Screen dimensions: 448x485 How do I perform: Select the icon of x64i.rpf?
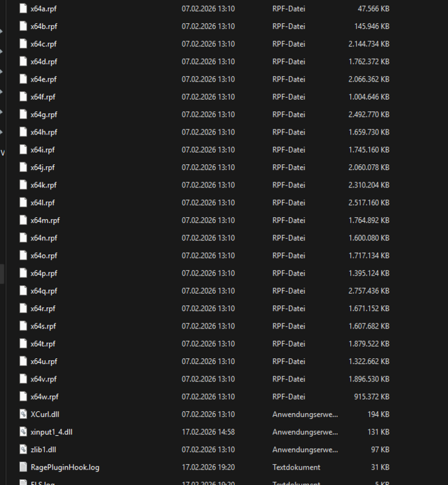23,149
